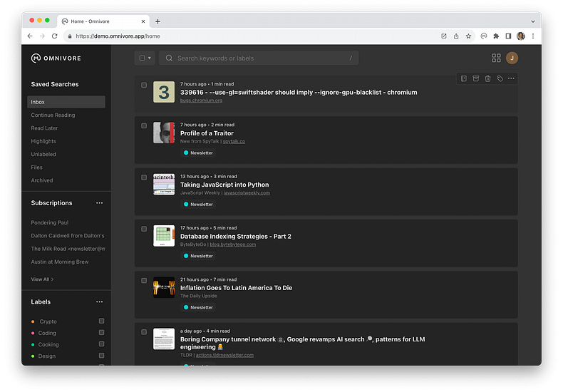
Task: Select Database Indexing Strategies checkbox
Action: pos(144,229)
